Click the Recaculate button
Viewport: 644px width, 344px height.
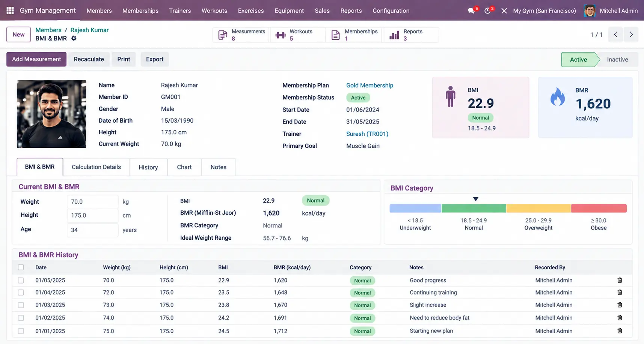(89, 59)
